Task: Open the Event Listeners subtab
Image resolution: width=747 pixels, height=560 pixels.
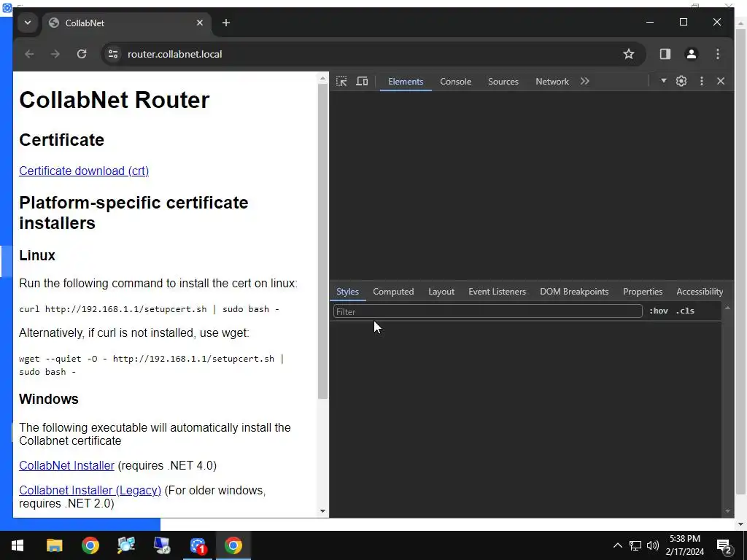Action: 497,292
